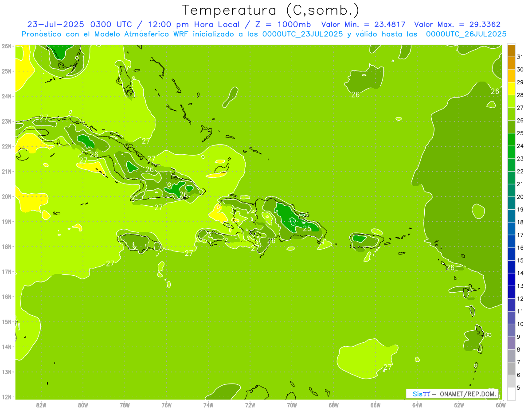
Task: Click the 60W longitude axis label
Action: [x=501, y=405]
